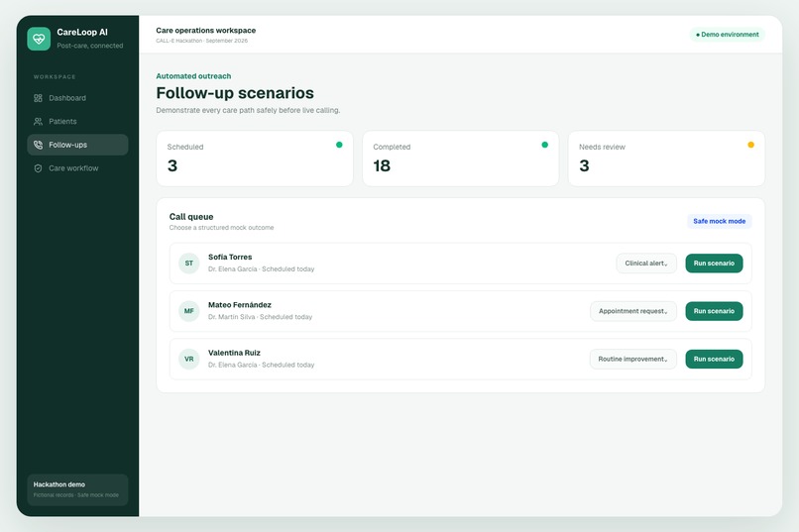Click the Follow-up scenarios title
Image resolution: width=799 pixels, height=532 pixels.
pos(235,93)
